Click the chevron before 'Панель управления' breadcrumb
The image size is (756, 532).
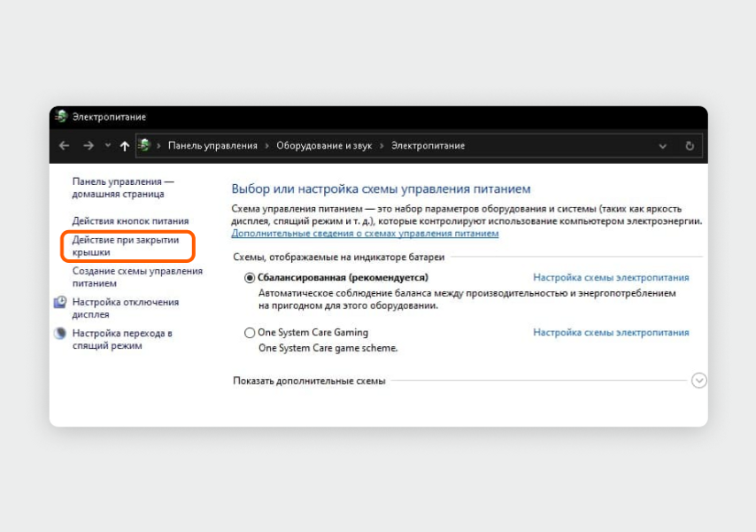click(x=158, y=146)
